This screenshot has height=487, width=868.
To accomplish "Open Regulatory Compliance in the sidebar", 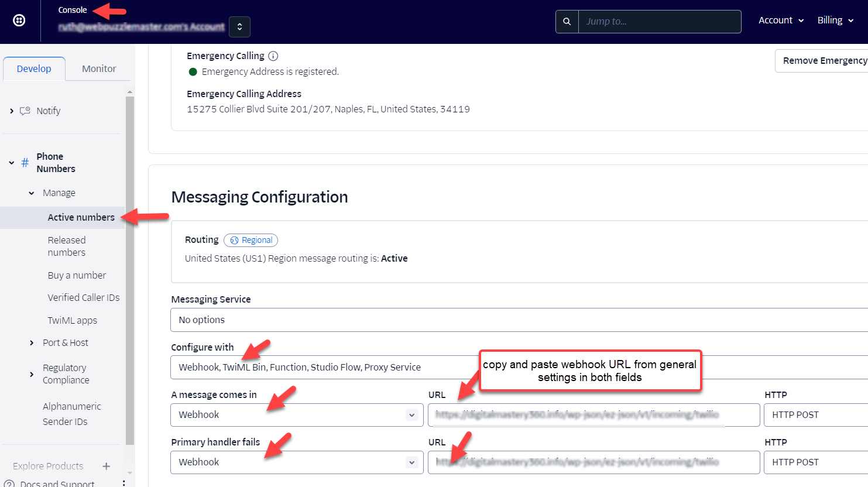I will coord(66,373).
